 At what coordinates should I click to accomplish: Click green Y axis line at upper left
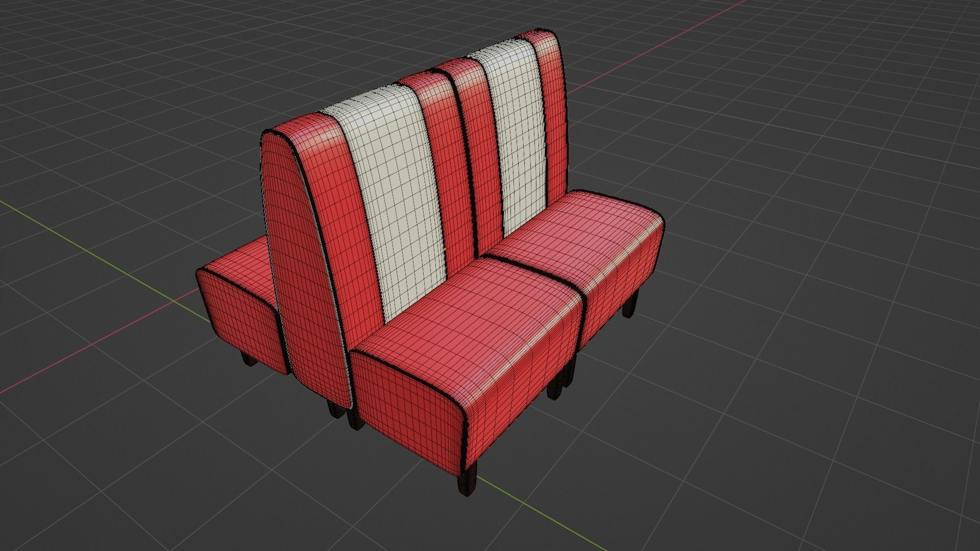[x=77, y=244]
